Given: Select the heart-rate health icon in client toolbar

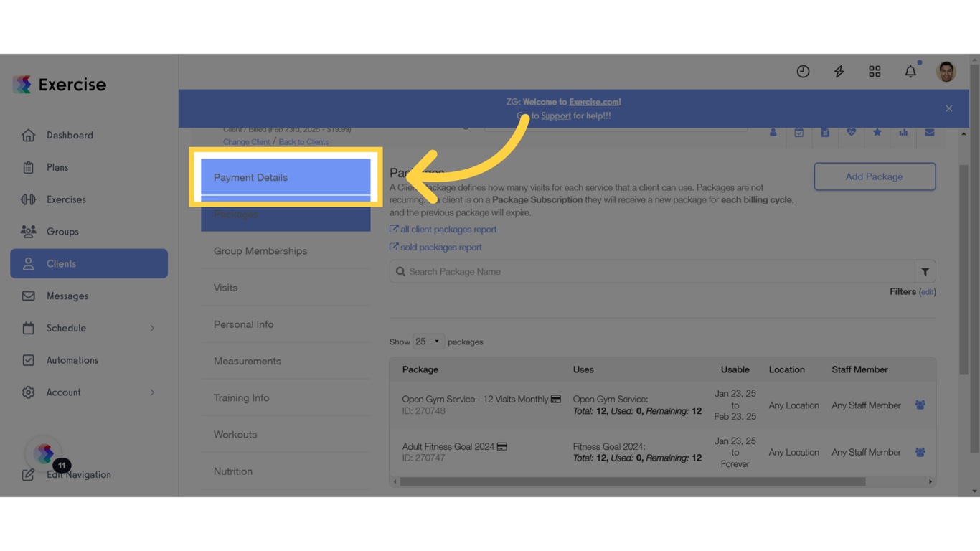Looking at the screenshot, I should click(x=851, y=133).
